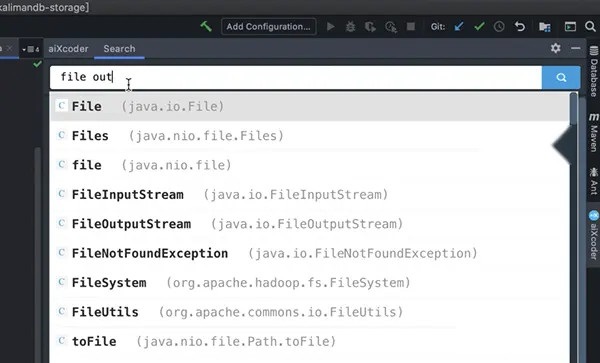Select FileSystem hadoop suggestion
The height and width of the screenshot is (363, 600).
click(310, 283)
